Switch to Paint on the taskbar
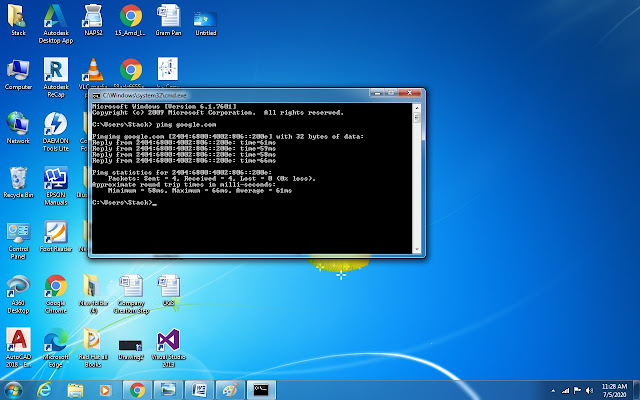 pyautogui.click(x=230, y=390)
